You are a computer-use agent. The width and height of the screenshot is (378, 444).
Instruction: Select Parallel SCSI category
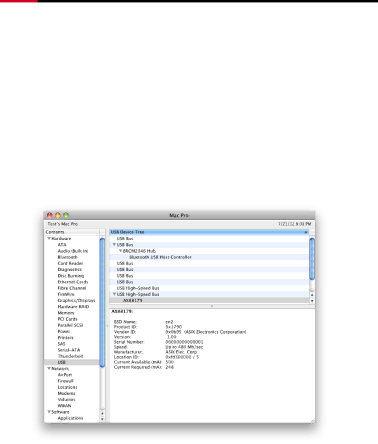(x=70, y=325)
